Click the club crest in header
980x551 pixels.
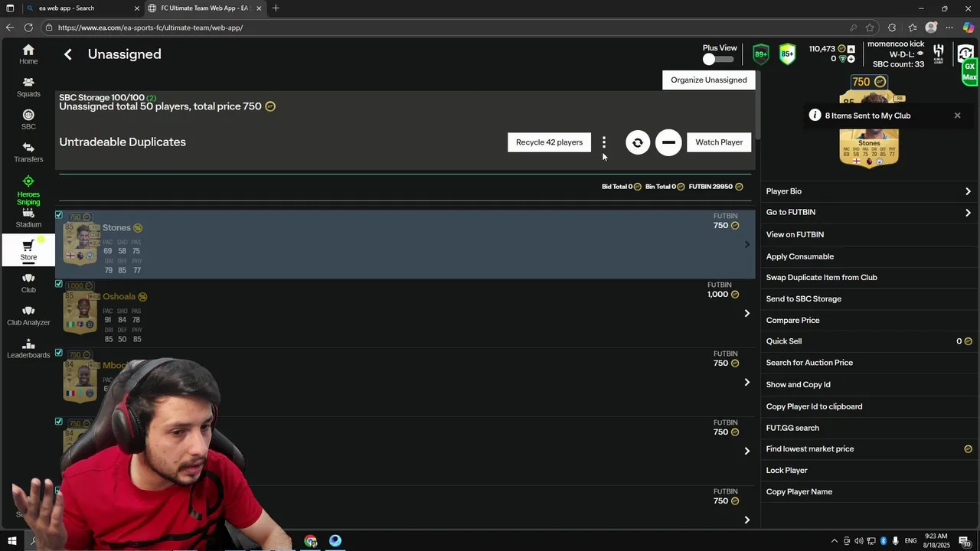click(x=939, y=54)
